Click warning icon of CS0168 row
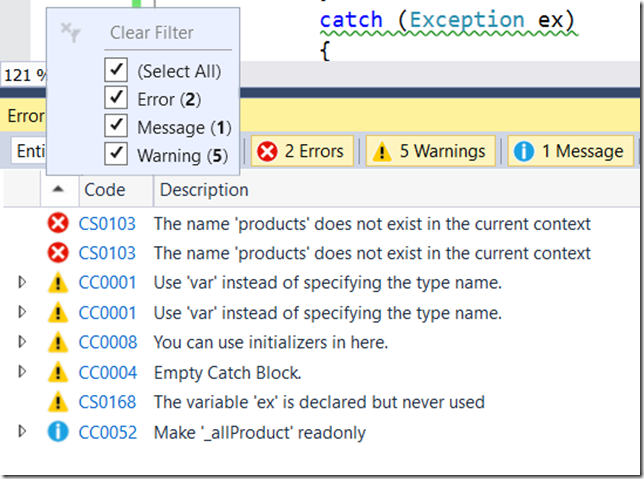Screen dimensions: 644x479 [58, 402]
